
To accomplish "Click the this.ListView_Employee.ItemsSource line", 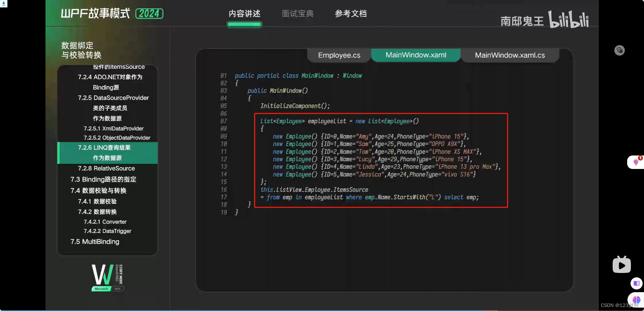I will pyautogui.click(x=314, y=190).
